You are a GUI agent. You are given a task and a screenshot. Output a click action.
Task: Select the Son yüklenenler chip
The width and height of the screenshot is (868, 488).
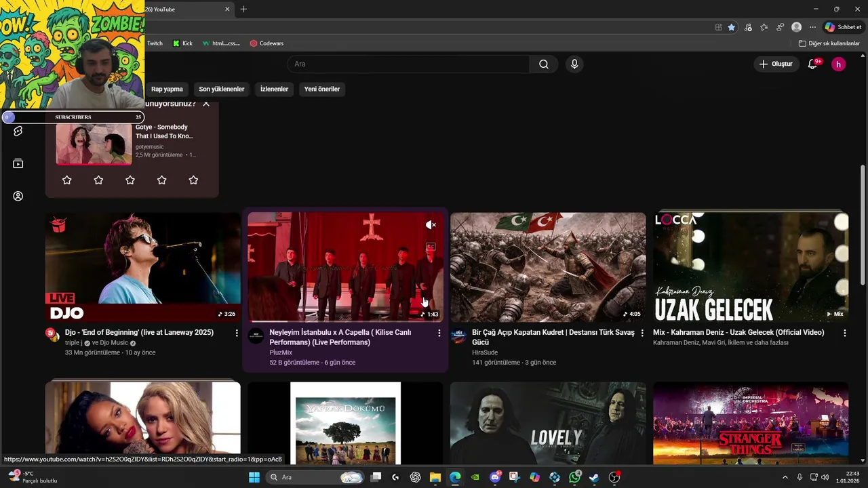pyautogui.click(x=222, y=89)
